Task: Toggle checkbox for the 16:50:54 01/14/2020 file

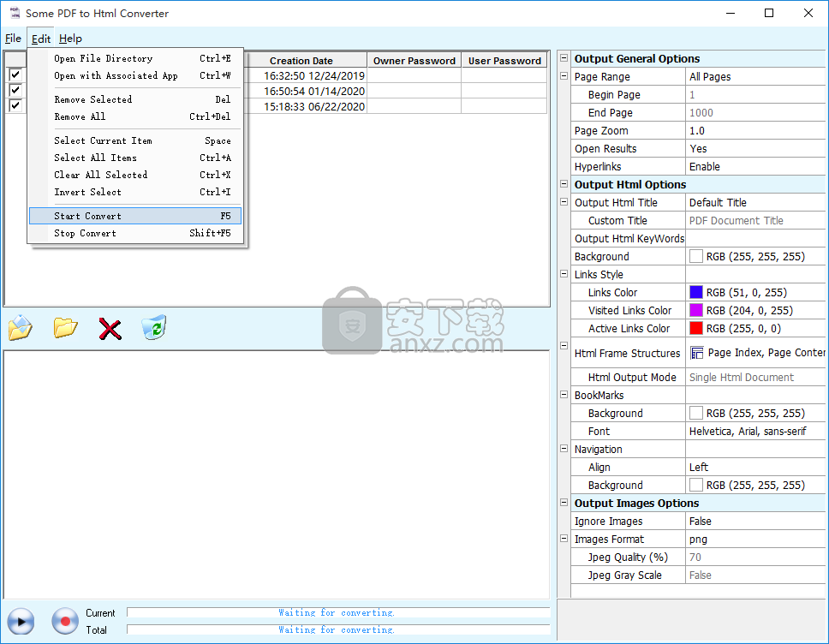Action: tap(15, 91)
